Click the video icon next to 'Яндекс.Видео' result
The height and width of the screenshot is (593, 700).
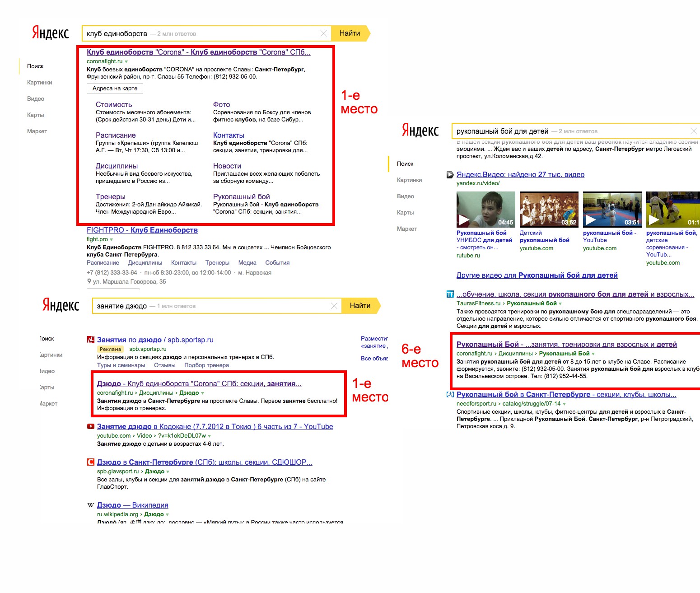[x=450, y=175]
